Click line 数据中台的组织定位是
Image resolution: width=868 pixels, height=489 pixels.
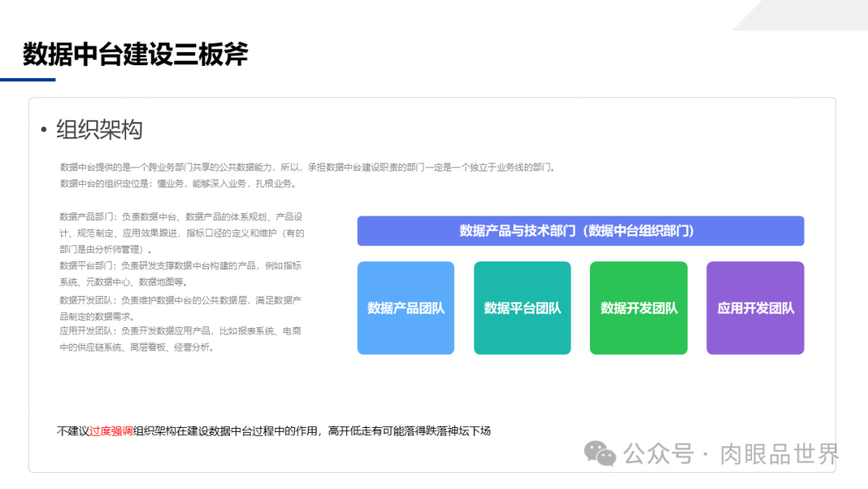click(178, 183)
